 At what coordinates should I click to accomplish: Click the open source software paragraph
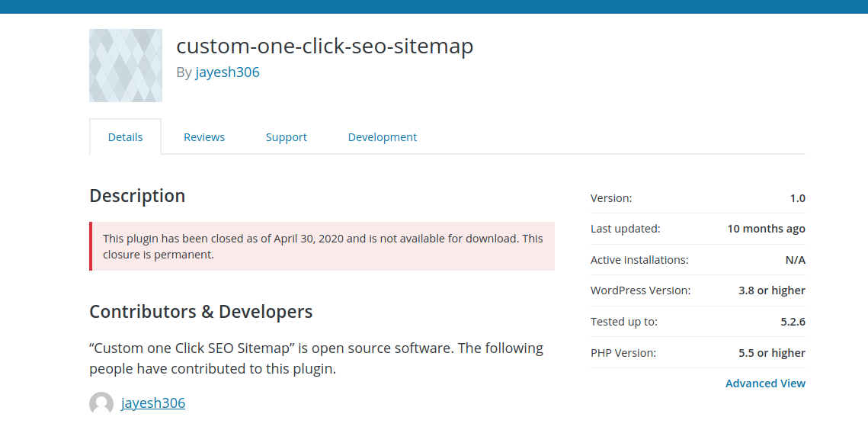(317, 358)
